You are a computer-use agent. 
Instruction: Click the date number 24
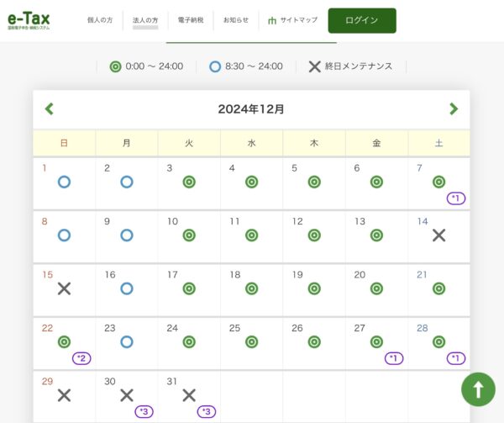pos(172,328)
